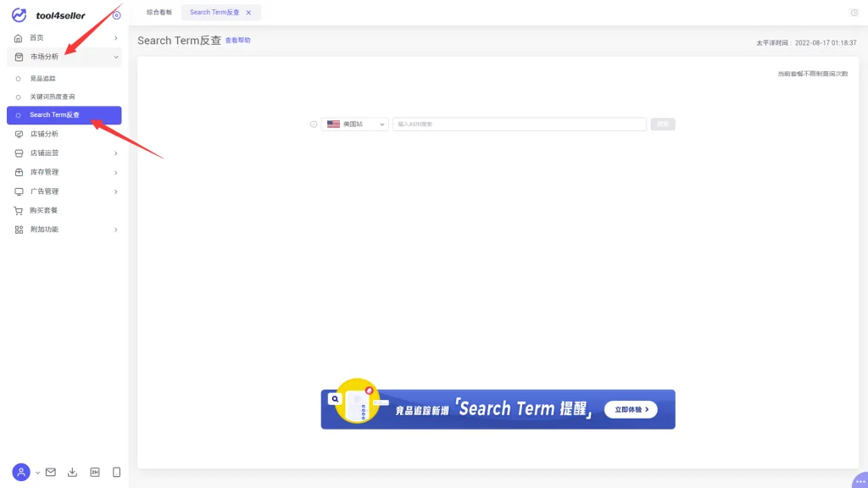Click the Search Term 提醒 banner illustration
The image size is (868, 488).
tap(357, 401)
